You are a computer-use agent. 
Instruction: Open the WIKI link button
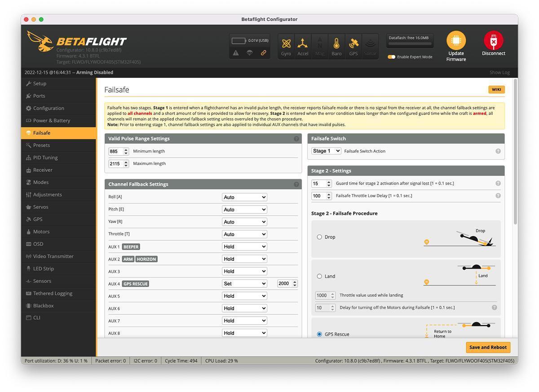[x=496, y=89]
